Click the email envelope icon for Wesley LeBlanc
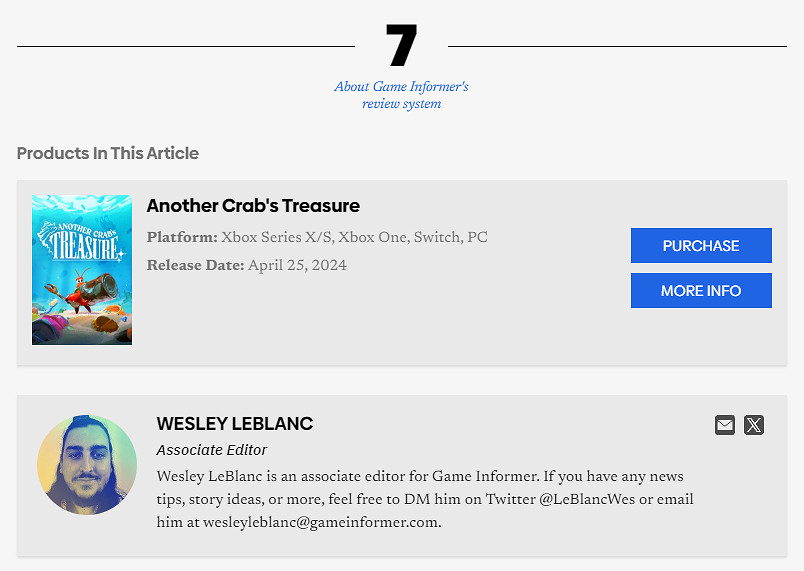 click(725, 425)
